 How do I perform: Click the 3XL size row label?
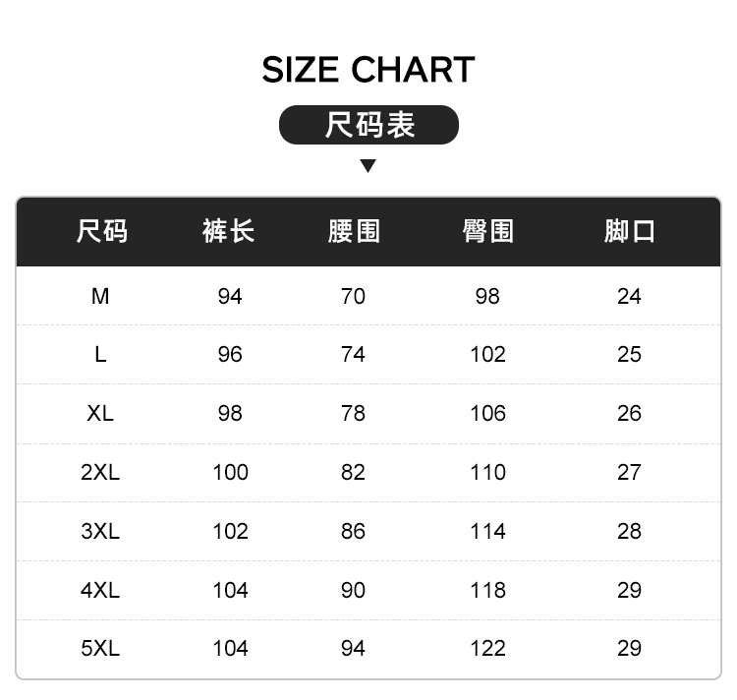pos(100,531)
